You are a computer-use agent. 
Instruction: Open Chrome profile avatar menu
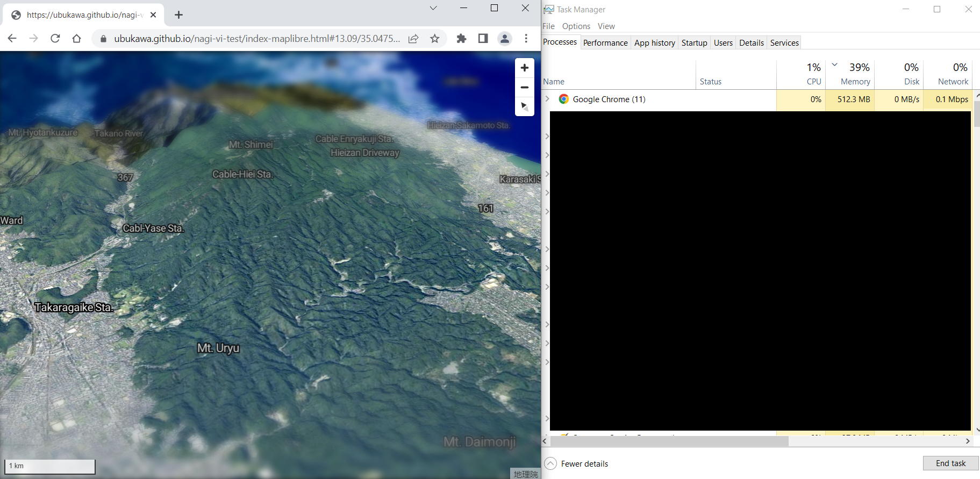(x=504, y=38)
